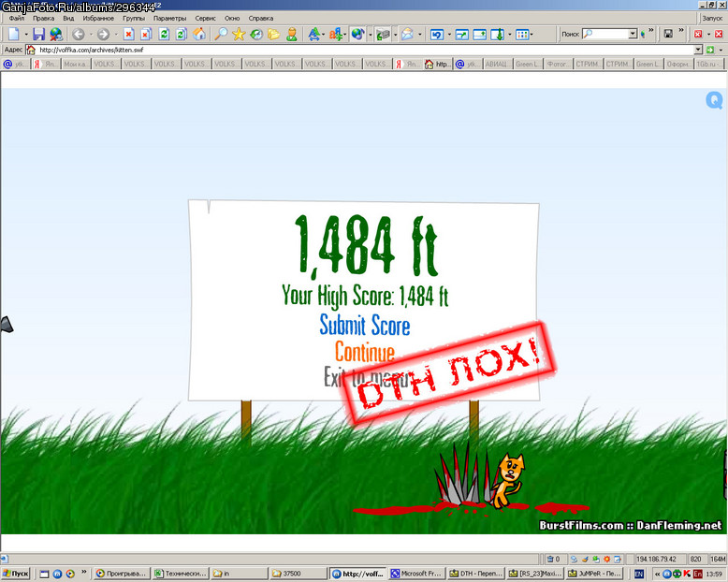Screen dimensions: 728x582
Task: Click the green arrow new window icon
Action: 462,35
